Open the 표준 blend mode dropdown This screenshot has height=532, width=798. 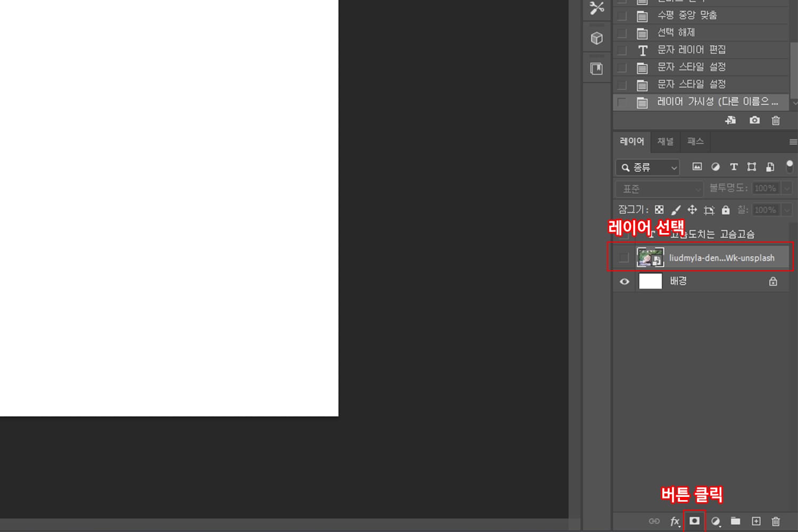660,189
